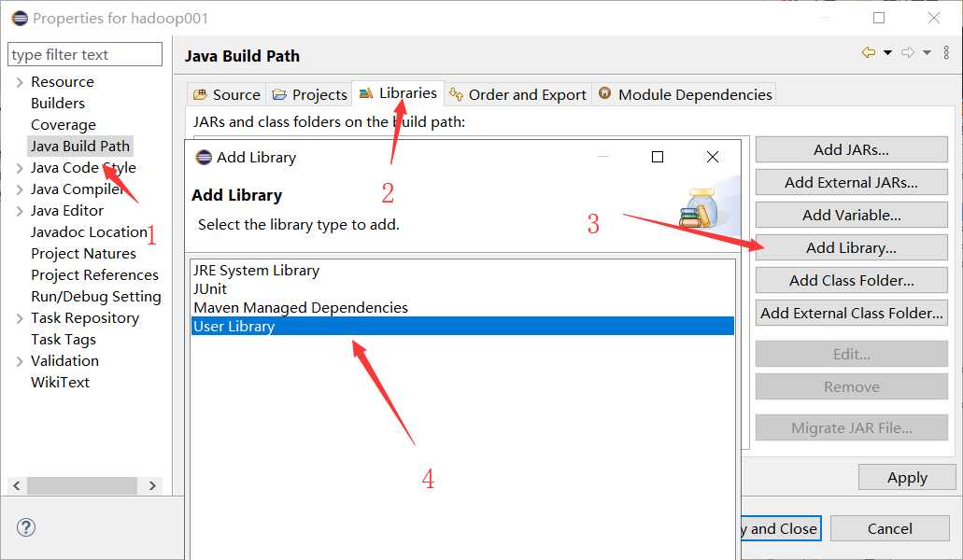Expand the Java Editor node

click(20, 211)
